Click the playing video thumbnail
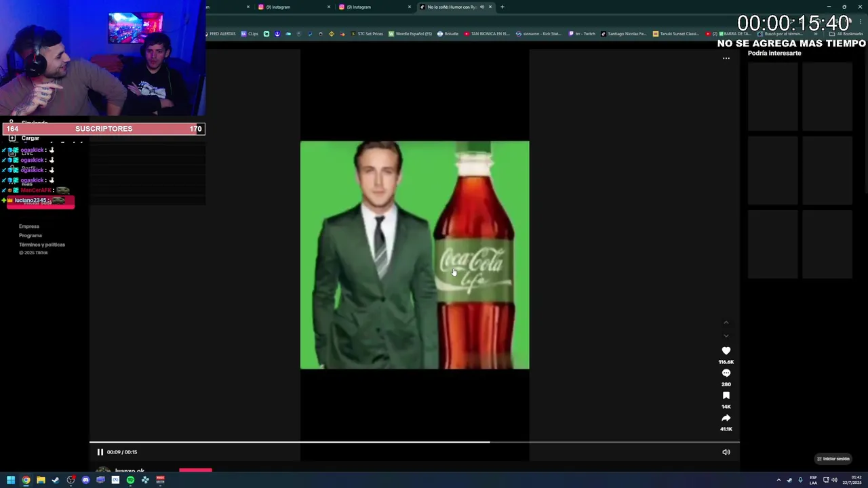The image size is (868, 488). (x=414, y=255)
